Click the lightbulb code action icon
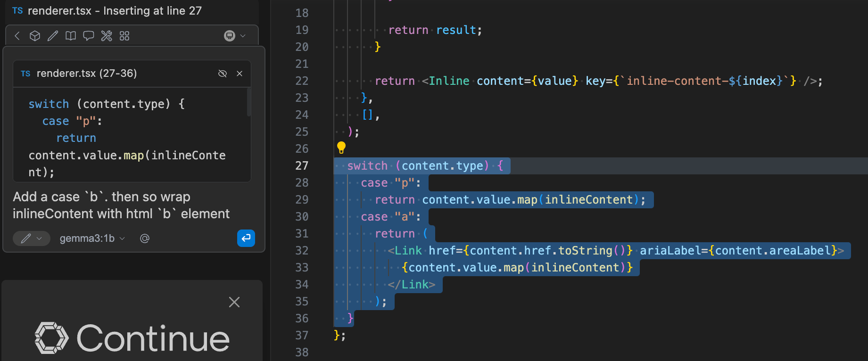The image size is (868, 361). tap(341, 148)
